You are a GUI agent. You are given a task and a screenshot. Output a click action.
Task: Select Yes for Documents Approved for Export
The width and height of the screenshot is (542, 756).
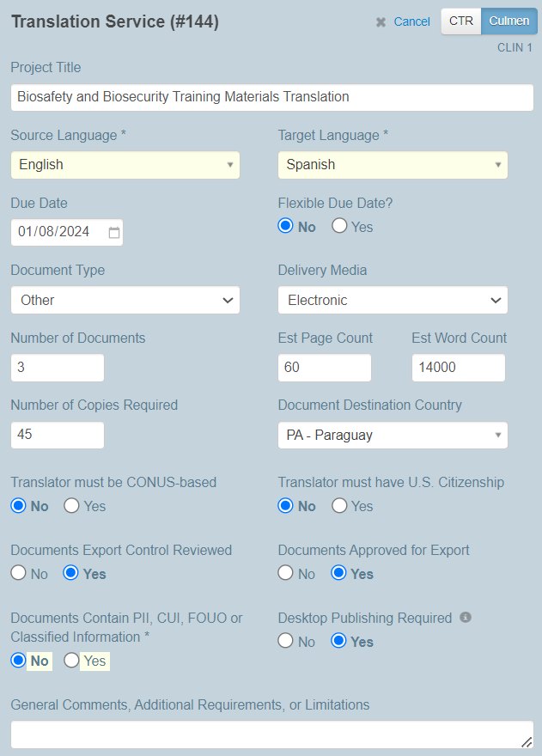[x=338, y=573]
